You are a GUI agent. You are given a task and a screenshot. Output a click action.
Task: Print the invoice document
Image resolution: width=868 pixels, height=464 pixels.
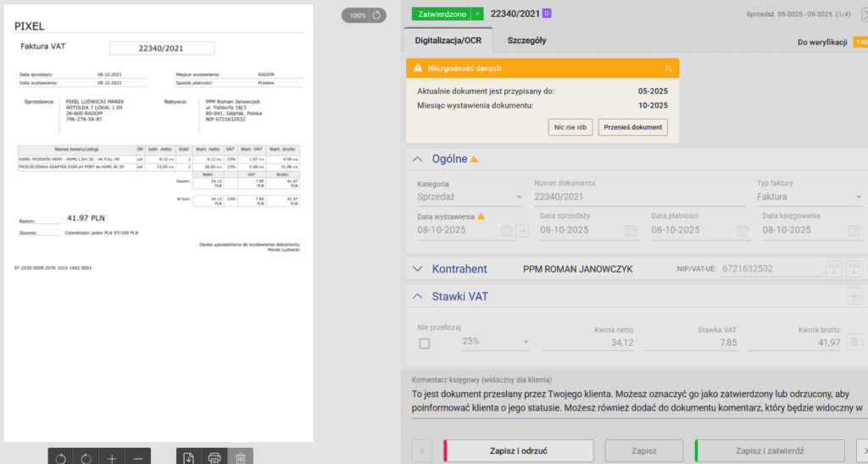click(214, 458)
